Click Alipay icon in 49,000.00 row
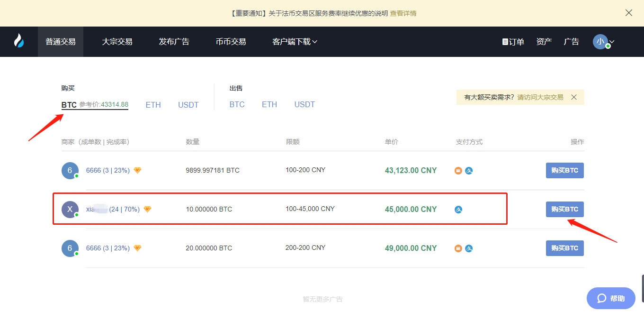This screenshot has width=644, height=312. coord(469,248)
